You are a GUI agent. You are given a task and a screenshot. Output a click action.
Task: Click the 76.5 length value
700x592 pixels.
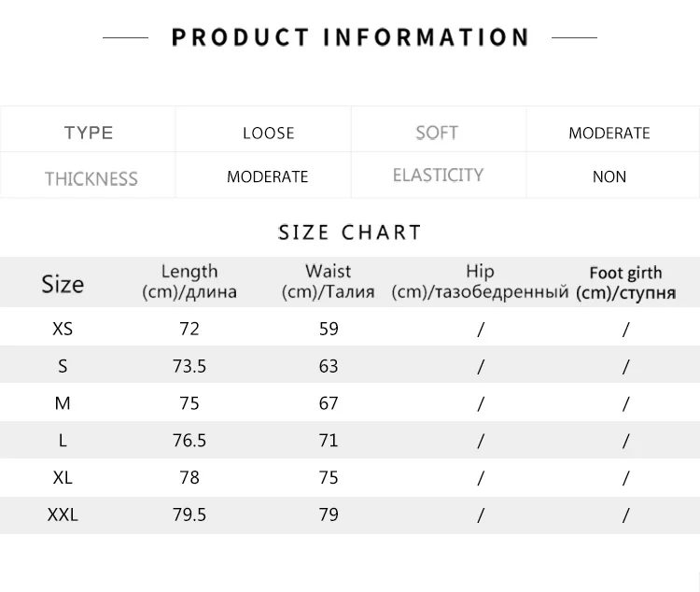pos(189,441)
